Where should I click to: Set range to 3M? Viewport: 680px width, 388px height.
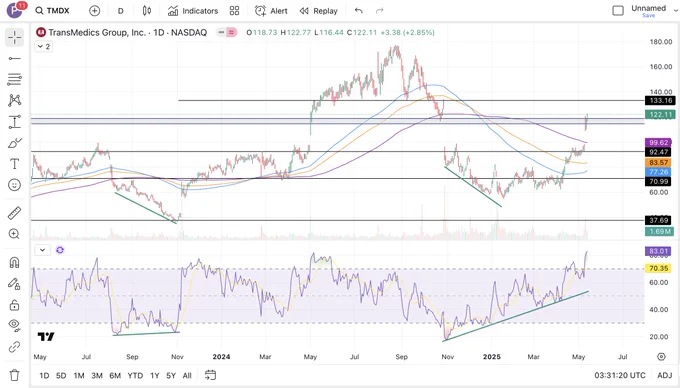[97, 375]
